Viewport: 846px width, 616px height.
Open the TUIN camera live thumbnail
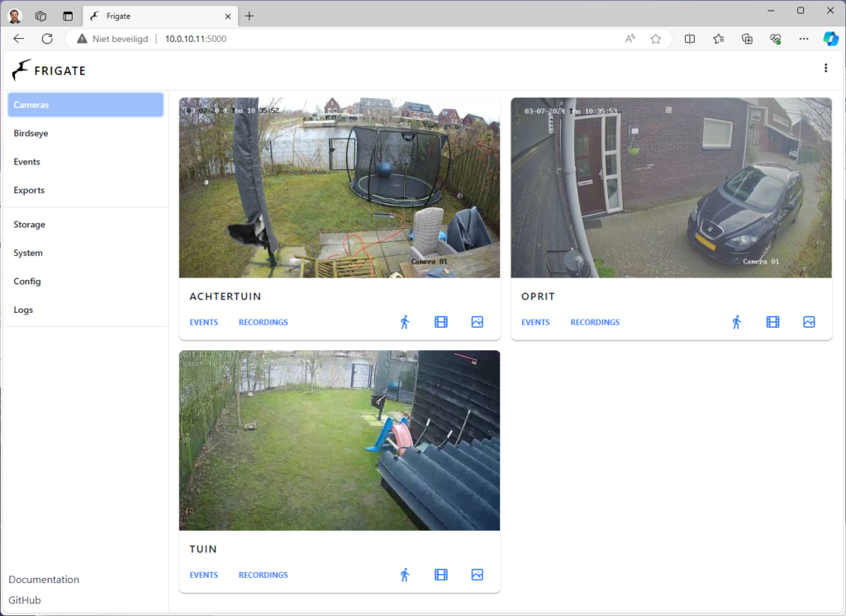pyautogui.click(x=340, y=440)
